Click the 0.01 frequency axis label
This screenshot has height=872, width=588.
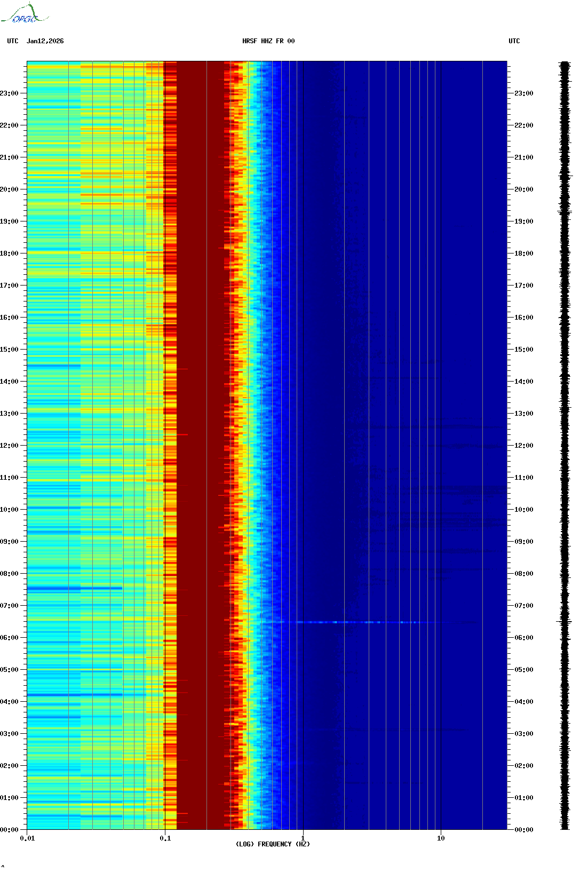pos(27,838)
